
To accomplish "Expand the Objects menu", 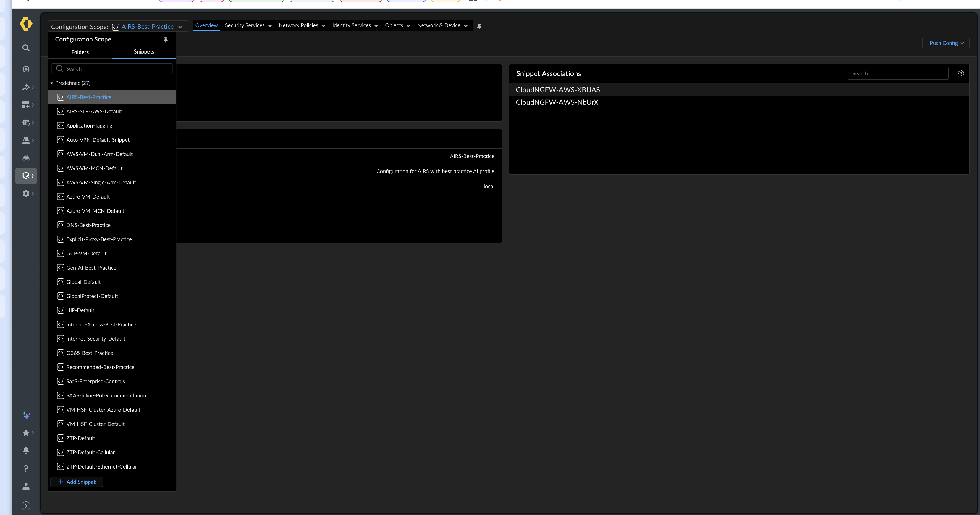I will (x=397, y=25).
